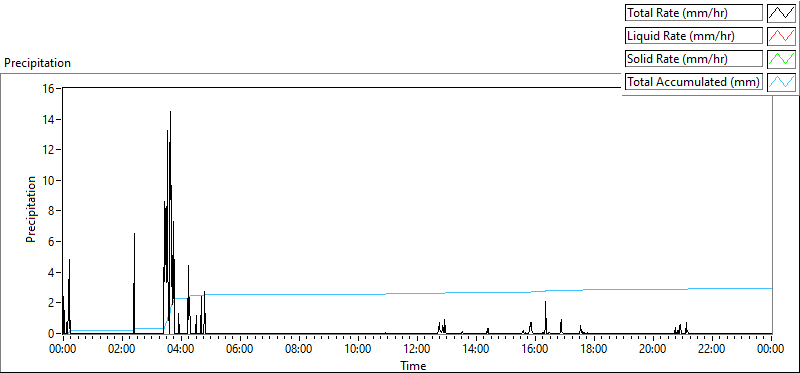Click the last 00:00 time axis label
Screen dimensions: 800x373
coord(771,350)
